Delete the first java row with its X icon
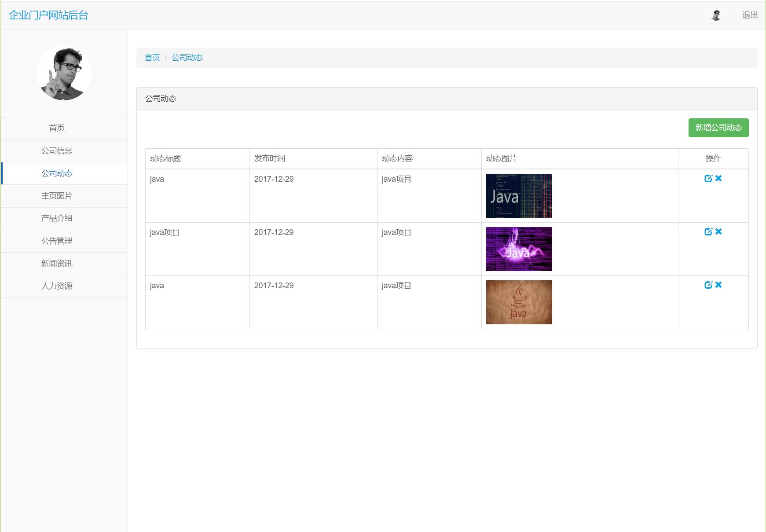The image size is (766, 532). (x=718, y=178)
